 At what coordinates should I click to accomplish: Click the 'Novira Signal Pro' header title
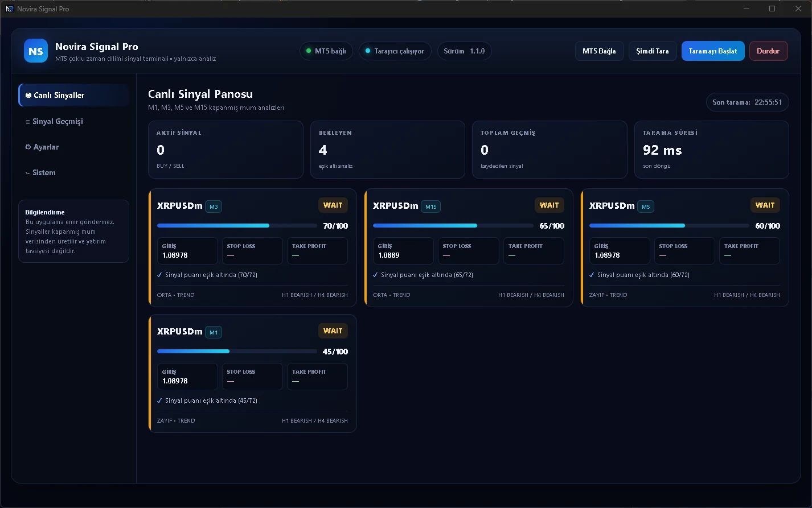(x=97, y=47)
